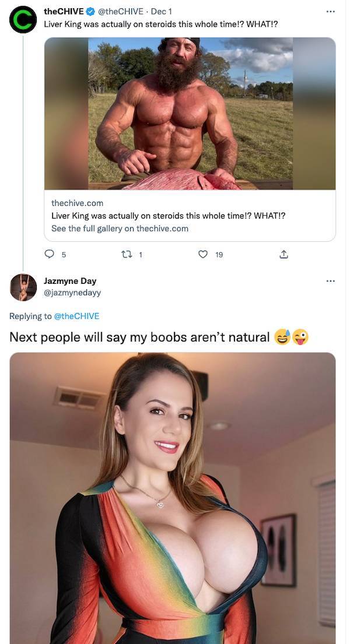The height and width of the screenshot is (644, 350).
Task: Open Jazmyne Day's profile picture
Action: click(23, 286)
